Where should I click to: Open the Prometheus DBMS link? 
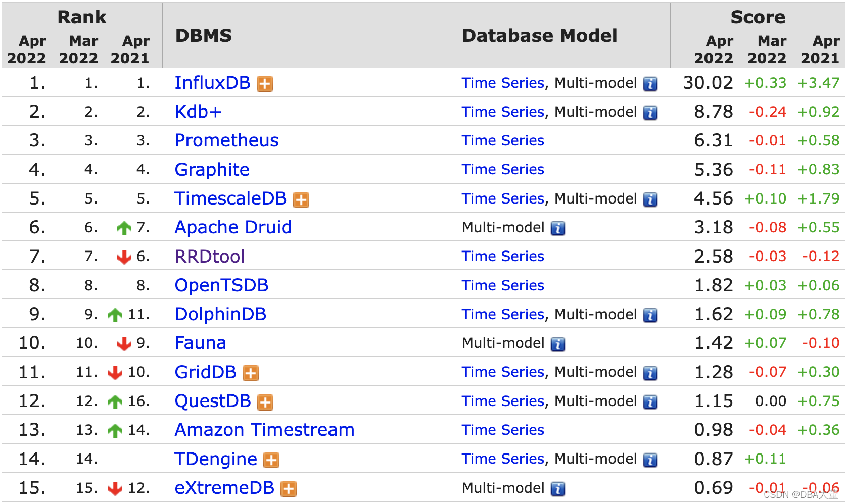click(226, 141)
